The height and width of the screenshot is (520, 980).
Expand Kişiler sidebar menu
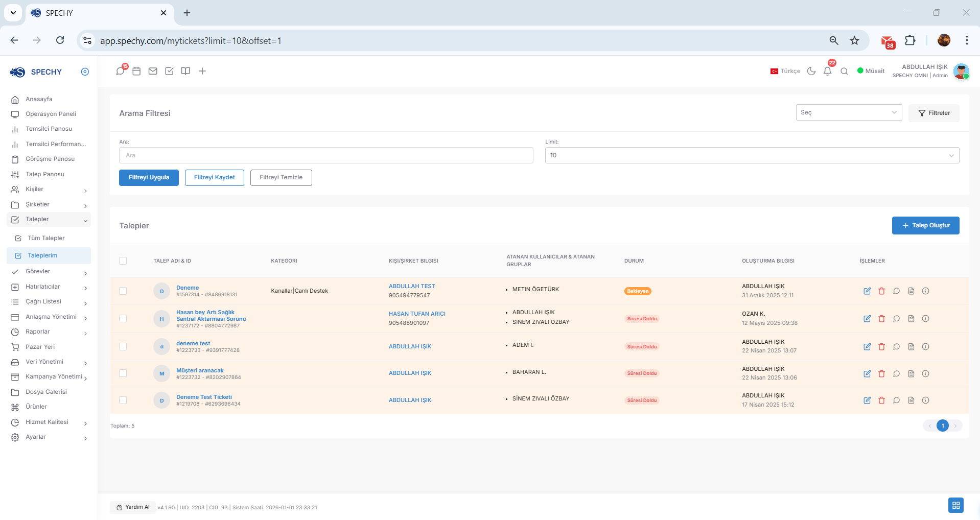tap(49, 190)
